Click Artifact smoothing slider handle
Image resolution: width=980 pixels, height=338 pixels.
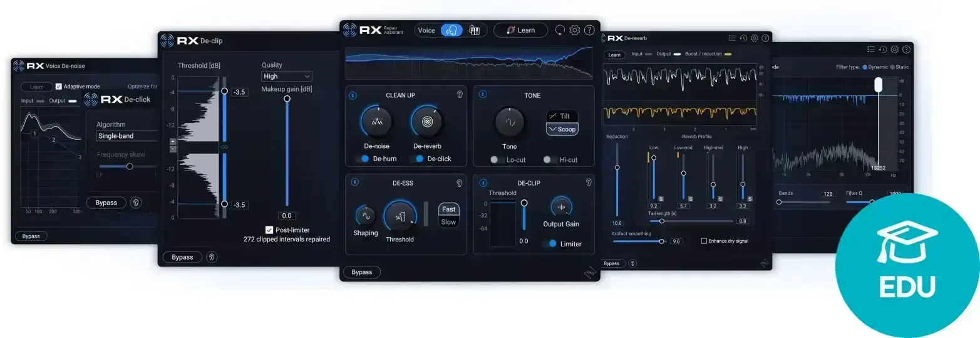[662, 241]
